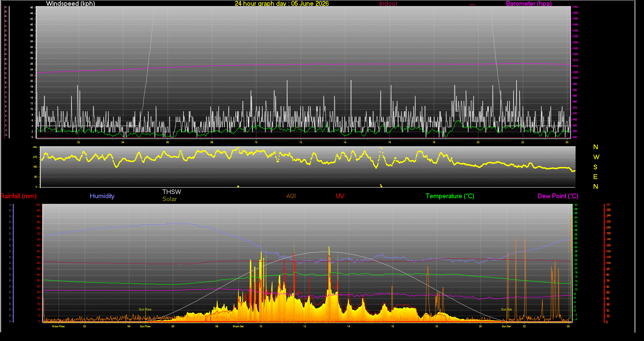The image size is (644, 341).
Task: Click the Sun Rise annotation inside the solar chart
Action: coord(145,309)
